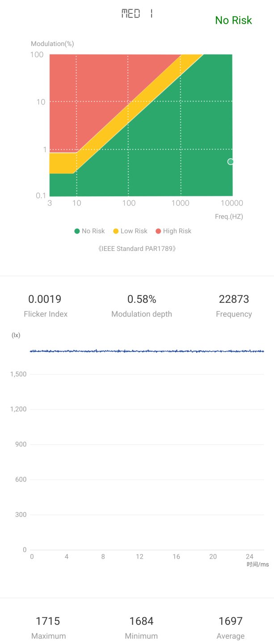Select the Flicker Index value 0.0019

coord(45,299)
